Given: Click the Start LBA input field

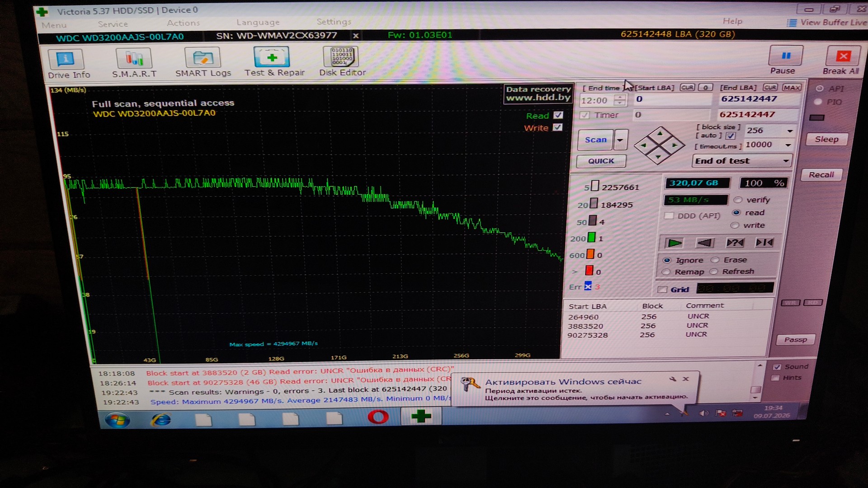Looking at the screenshot, I should [x=672, y=99].
